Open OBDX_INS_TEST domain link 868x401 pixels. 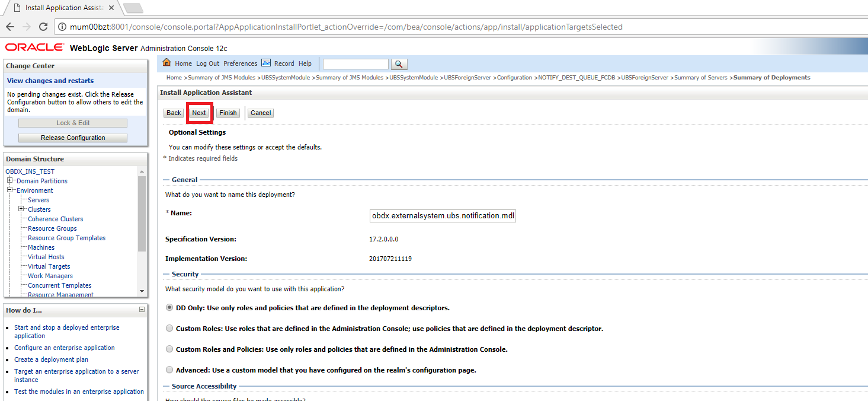click(x=30, y=171)
